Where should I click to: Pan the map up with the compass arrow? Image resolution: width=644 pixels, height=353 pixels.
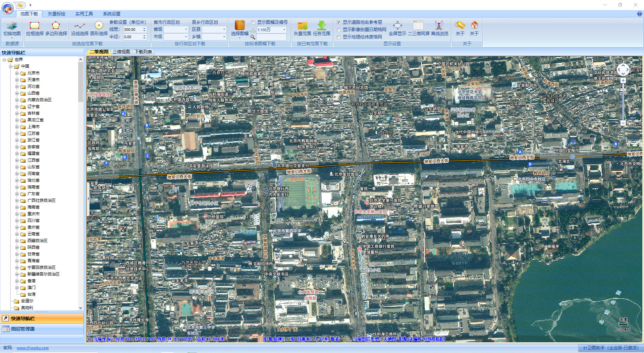tap(623, 65)
